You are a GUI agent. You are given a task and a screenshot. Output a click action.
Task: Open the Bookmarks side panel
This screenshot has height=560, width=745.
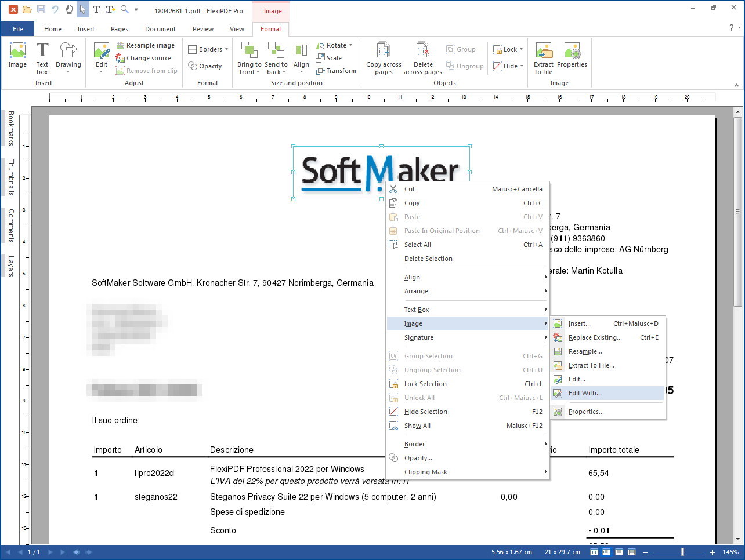click(10, 128)
